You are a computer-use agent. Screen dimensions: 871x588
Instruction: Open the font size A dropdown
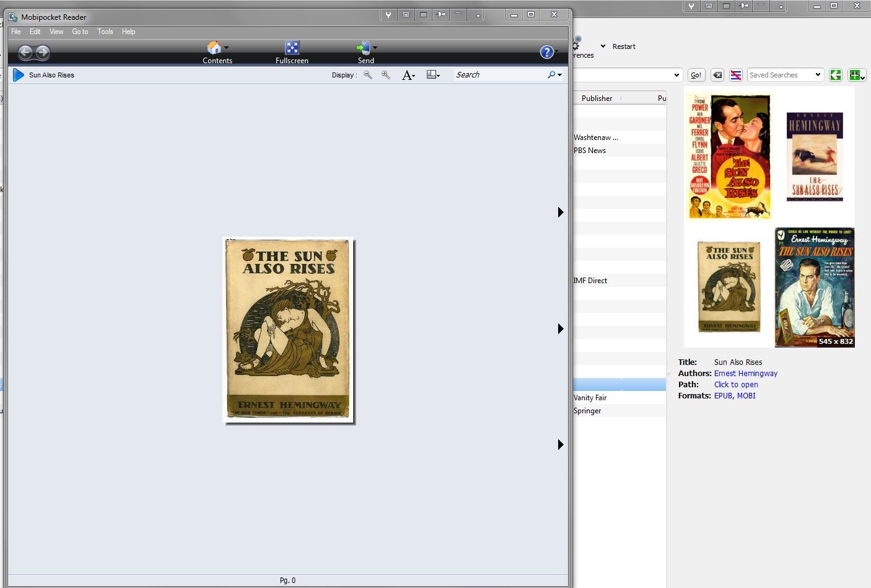408,75
